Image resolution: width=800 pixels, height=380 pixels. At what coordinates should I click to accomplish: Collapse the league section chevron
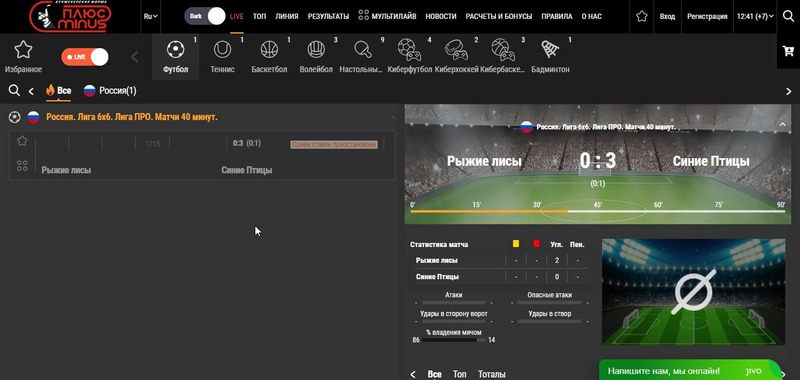coord(393,118)
